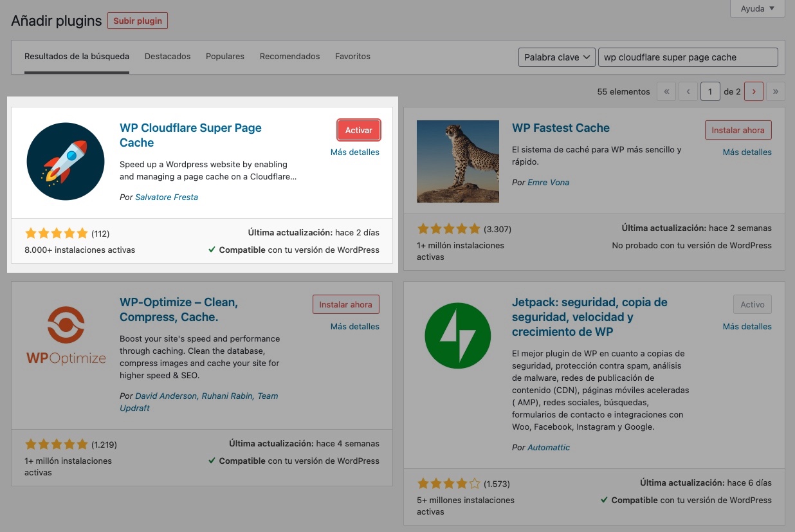This screenshot has height=532, width=795.
Task: Click the current page number field
Action: tap(709, 92)
